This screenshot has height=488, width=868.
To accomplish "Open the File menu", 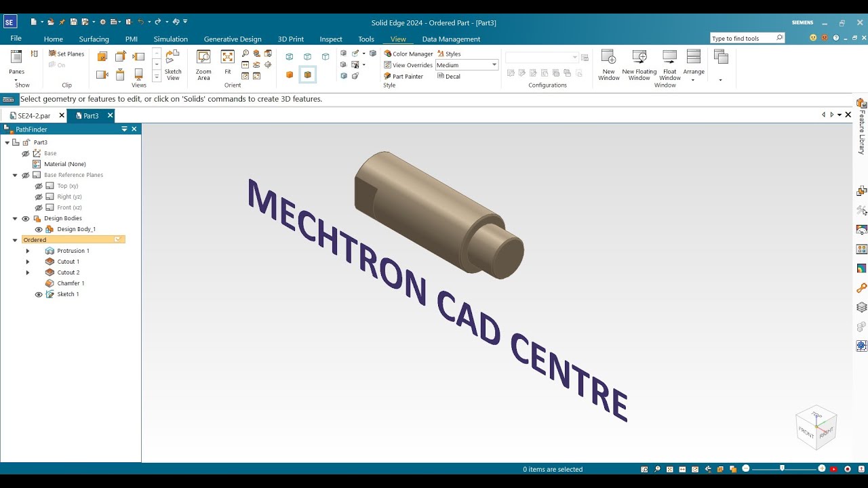I will point(16,39).
